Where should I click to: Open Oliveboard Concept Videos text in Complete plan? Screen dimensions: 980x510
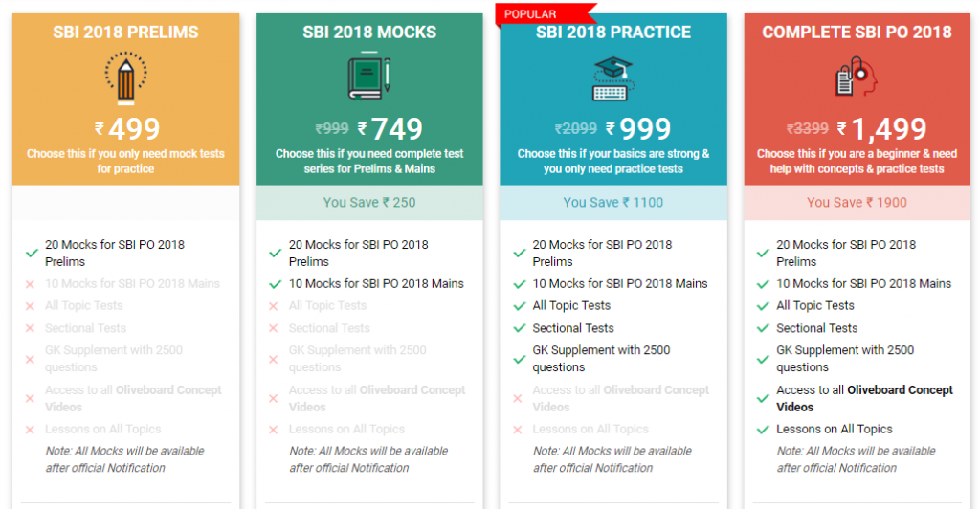pyautogui.click(x=864, y=398)
